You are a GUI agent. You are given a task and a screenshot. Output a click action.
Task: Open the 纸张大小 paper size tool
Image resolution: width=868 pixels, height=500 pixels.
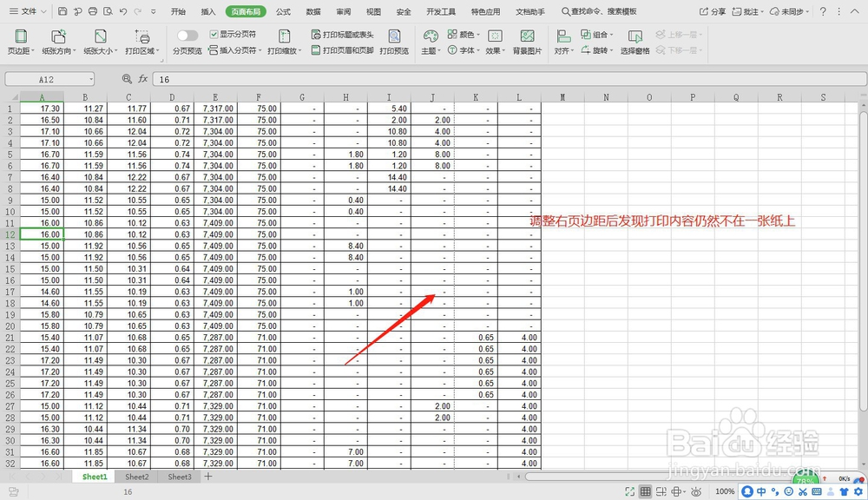point(100,43)
